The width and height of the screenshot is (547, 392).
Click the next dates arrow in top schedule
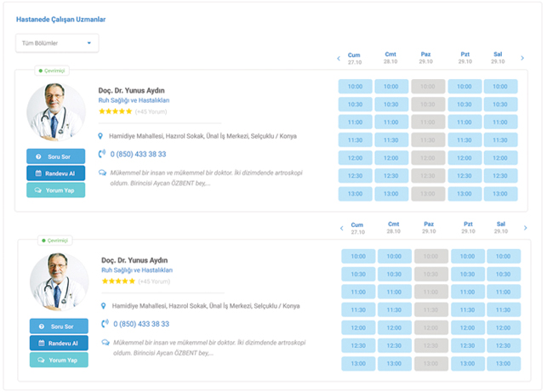[523, 58]
